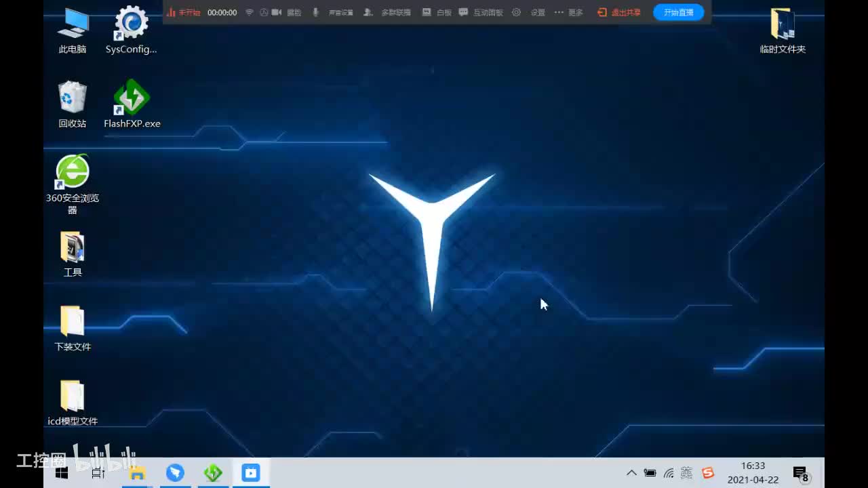Select the FlashFXP.exe shortcut icon

tap(132, 105)
